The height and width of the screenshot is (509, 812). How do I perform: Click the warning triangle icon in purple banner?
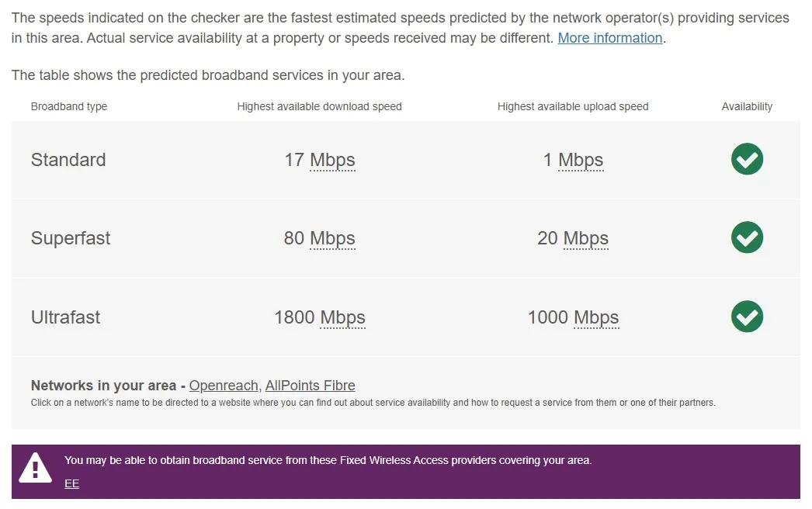click(35, 468)
